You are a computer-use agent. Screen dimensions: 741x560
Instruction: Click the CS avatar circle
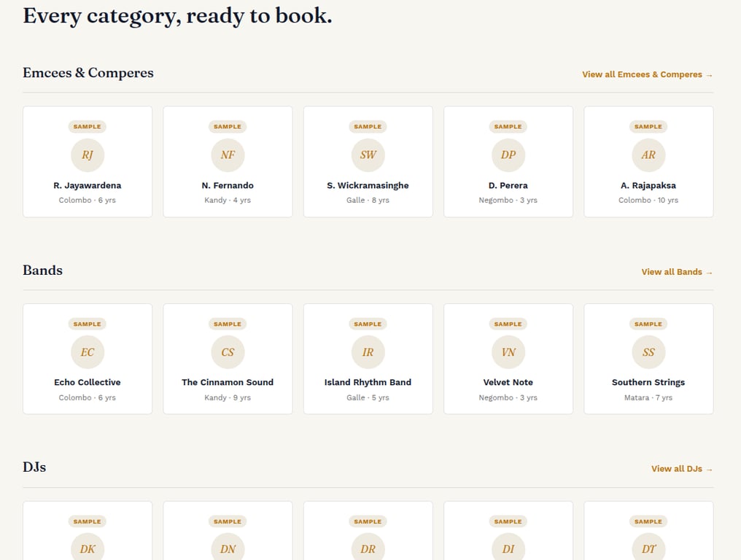(x=228, y=352)
